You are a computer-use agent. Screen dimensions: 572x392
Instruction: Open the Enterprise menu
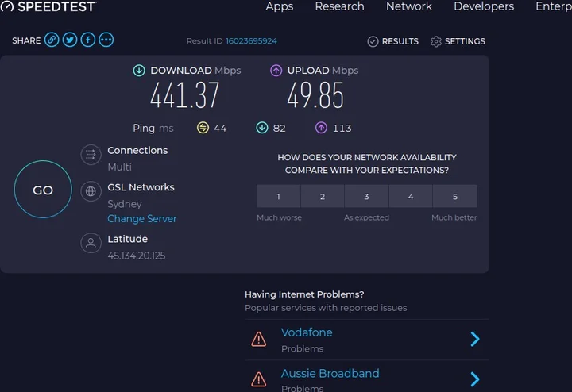click(x=554, y=6)
